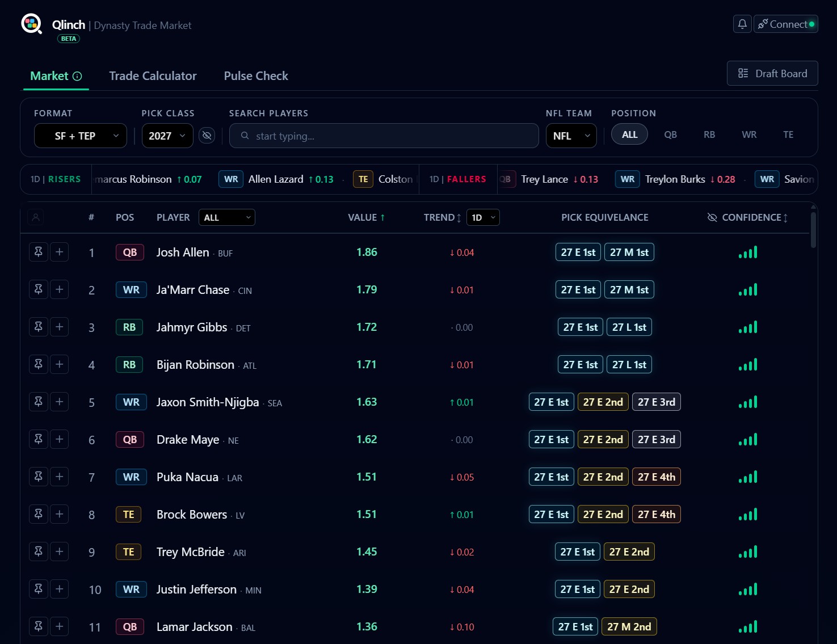Click Josh Allen player name

183,252
